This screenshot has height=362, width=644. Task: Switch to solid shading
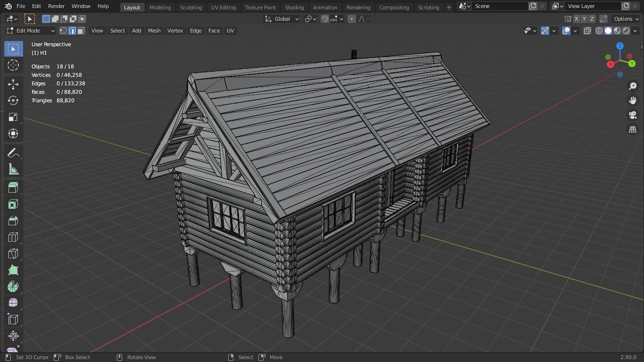point(608,31)
